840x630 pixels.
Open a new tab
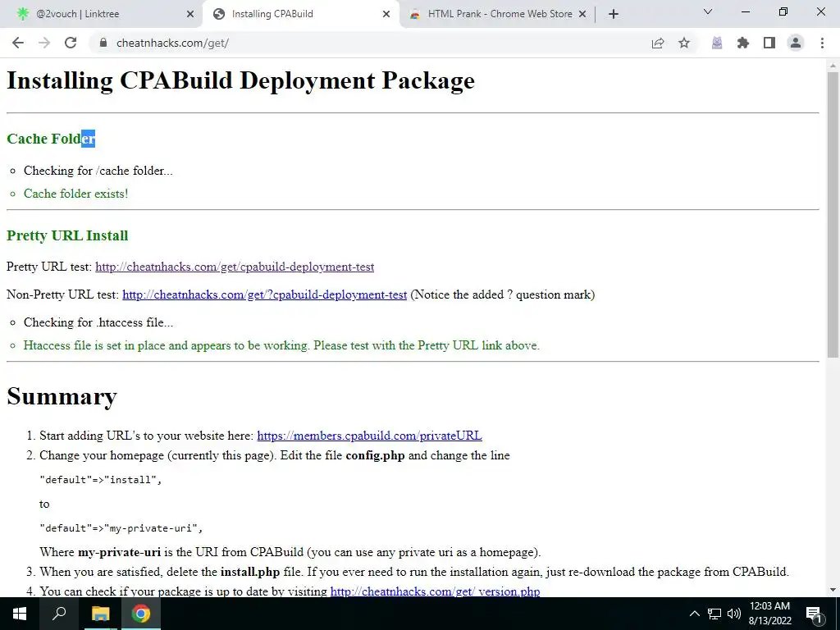click(x=614, y=14)
